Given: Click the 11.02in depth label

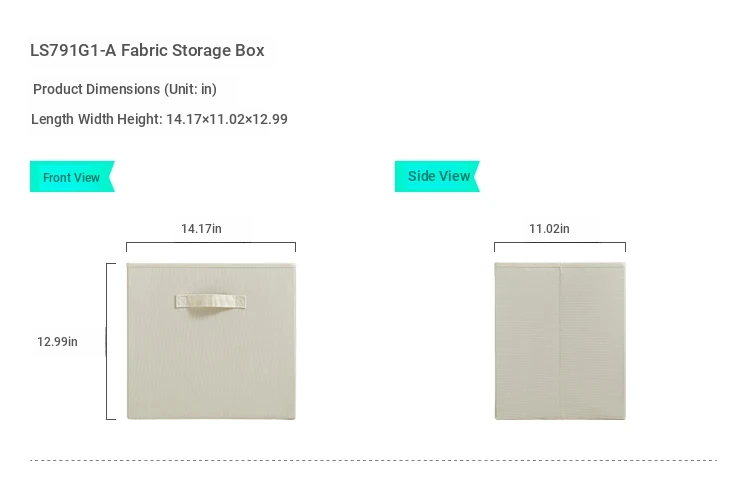Looking at the screenshot, I should point(549,229).
